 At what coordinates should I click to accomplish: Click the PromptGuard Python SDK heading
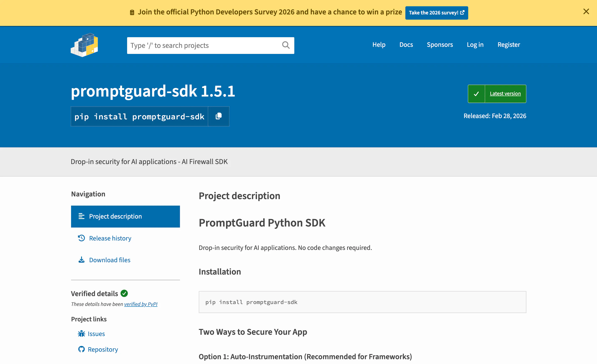tap(262, 223)
